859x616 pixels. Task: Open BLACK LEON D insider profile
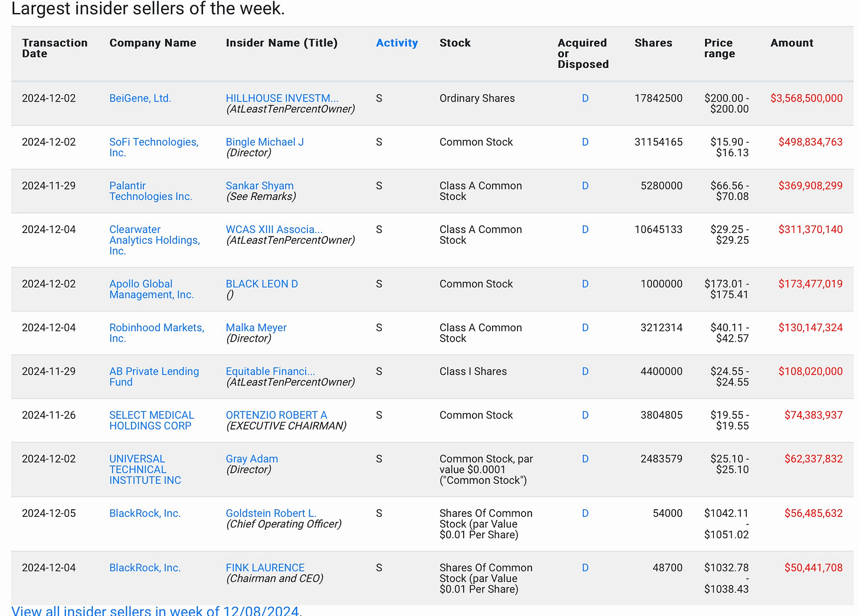[x=262, y=284]
